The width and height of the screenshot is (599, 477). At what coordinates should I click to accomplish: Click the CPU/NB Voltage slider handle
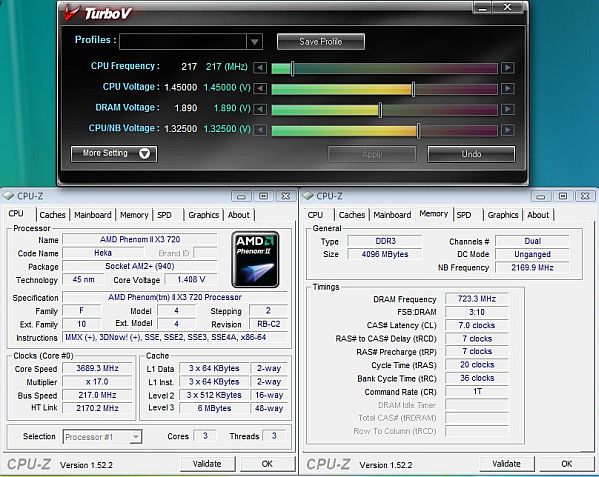[418, 130]
